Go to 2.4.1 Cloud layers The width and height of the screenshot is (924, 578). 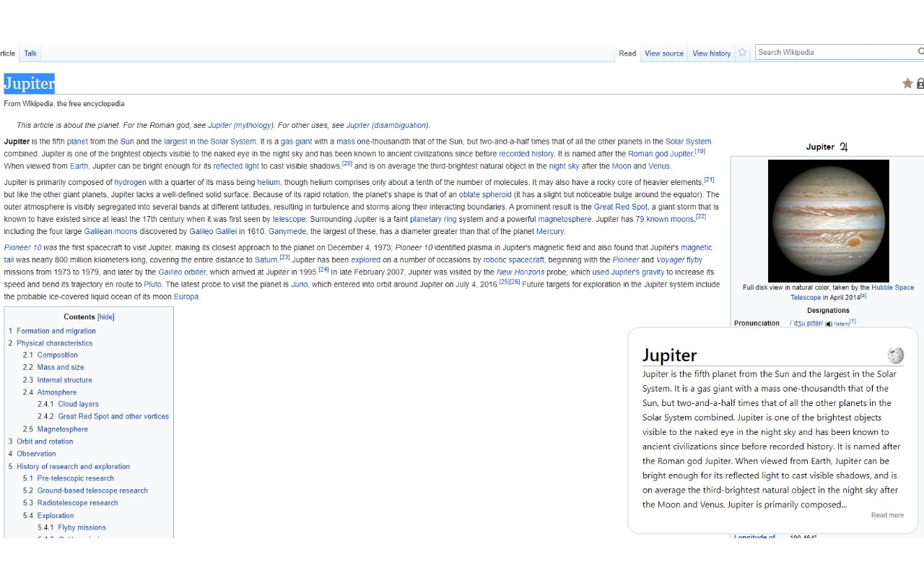coord(79,404)
